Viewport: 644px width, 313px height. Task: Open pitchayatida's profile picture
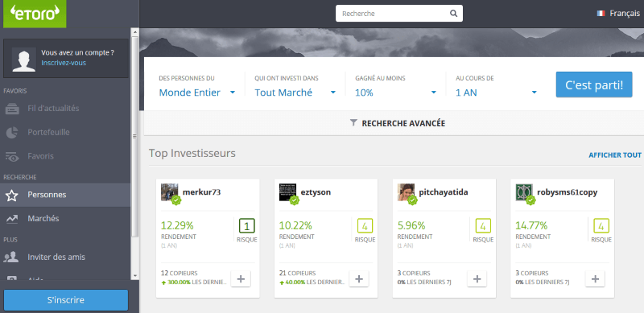pos(406,192)
